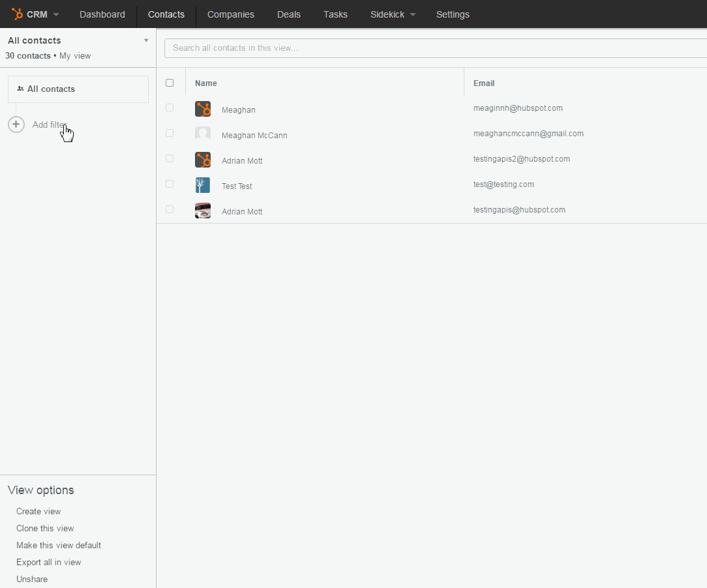
Task: Switch to the Companies tab
Action: [231, 14]
